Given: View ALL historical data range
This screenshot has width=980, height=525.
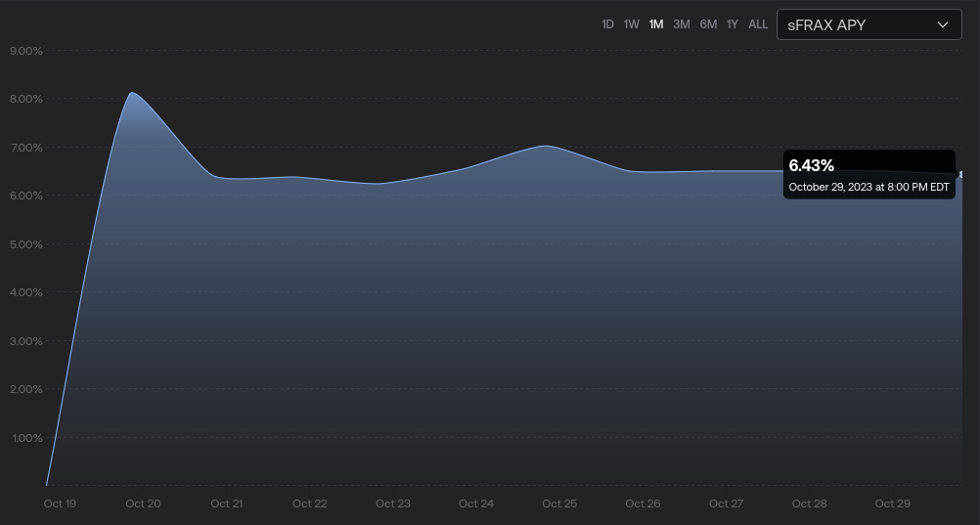Looking at the screenshot, I should (758, 24).
